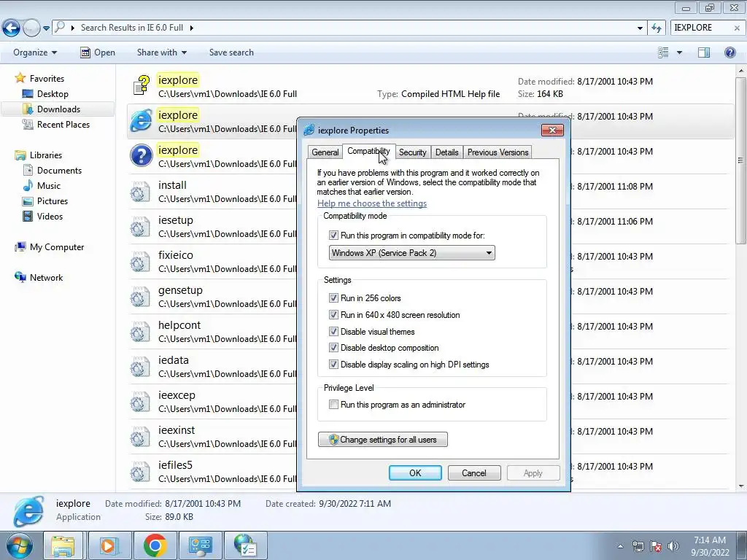Switch to the Previous Versions tab
The width and height of the screenshot is (747, 560).
498,152
